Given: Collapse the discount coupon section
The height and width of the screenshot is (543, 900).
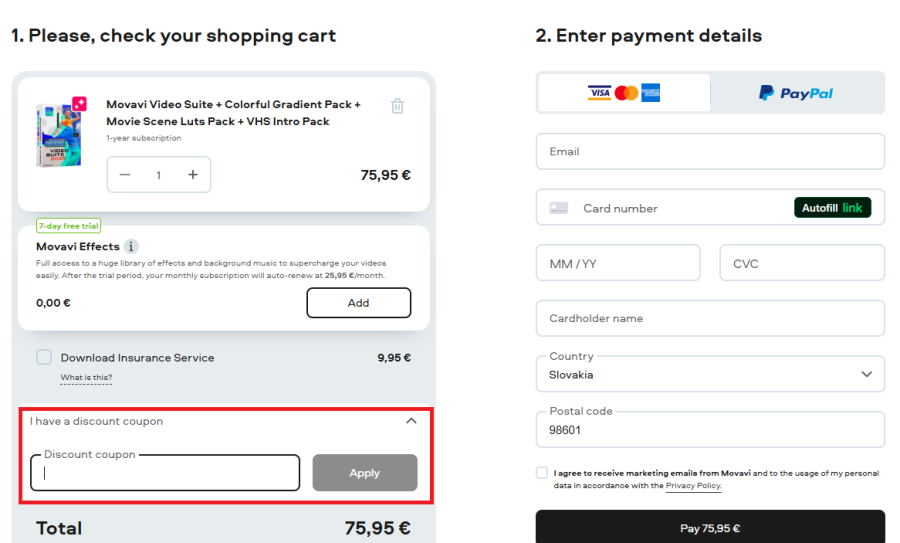Looking at the screenshot, I should coord(411,421).
